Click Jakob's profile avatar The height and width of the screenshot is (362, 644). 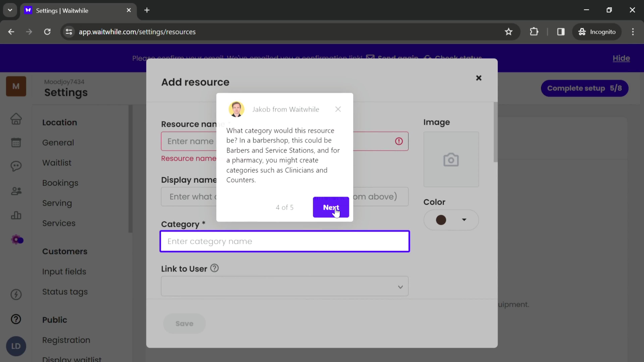236,109
